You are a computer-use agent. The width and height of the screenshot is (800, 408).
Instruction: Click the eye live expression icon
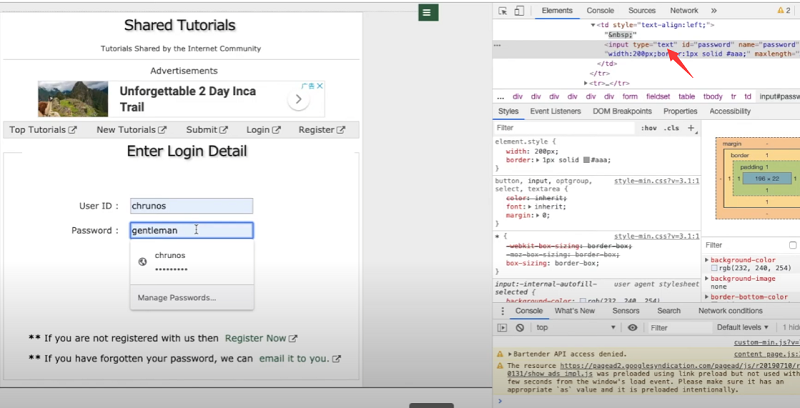tap(632, 328)
